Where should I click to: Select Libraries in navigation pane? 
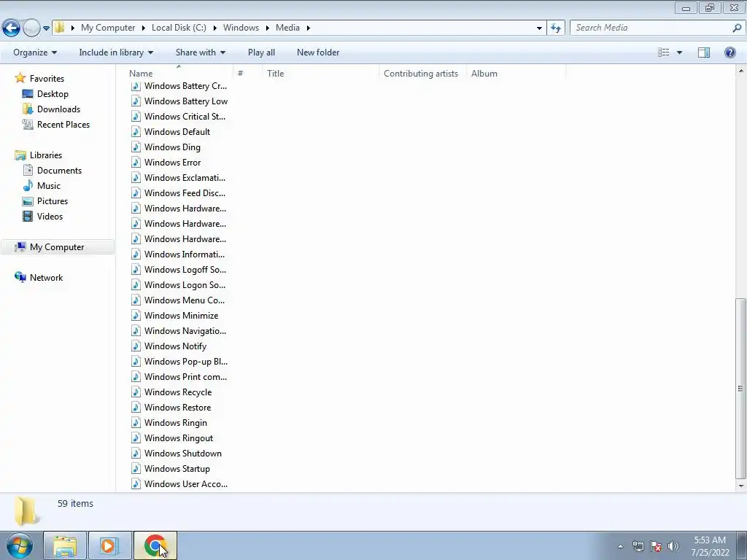coord(46,155)
